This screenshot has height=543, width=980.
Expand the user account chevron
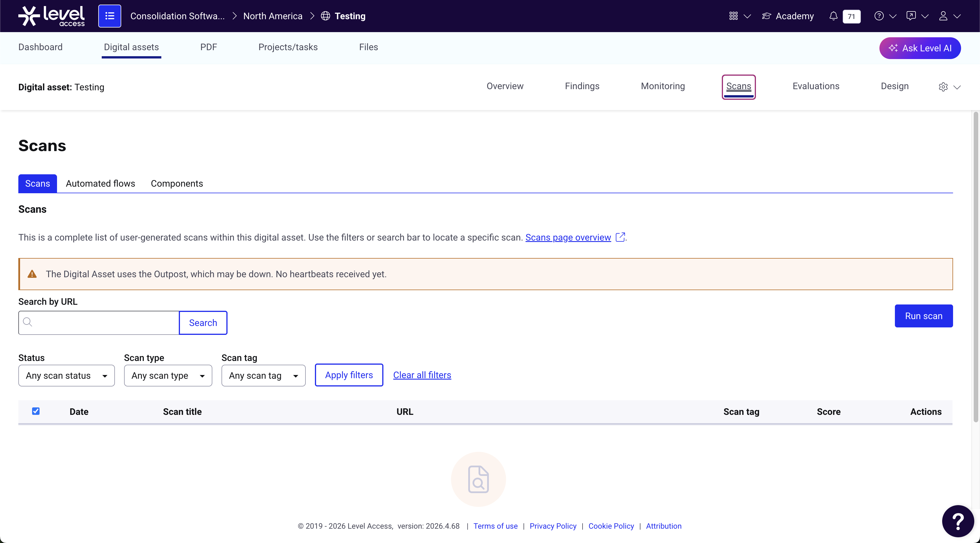click(957, 16)
